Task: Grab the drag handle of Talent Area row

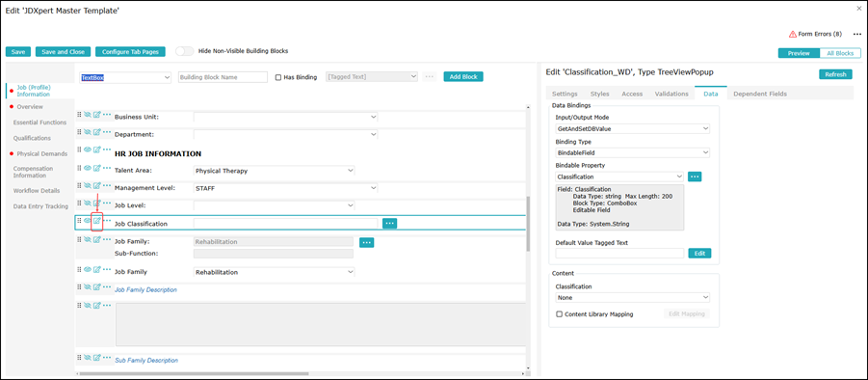Action: (x=79, y=167)
